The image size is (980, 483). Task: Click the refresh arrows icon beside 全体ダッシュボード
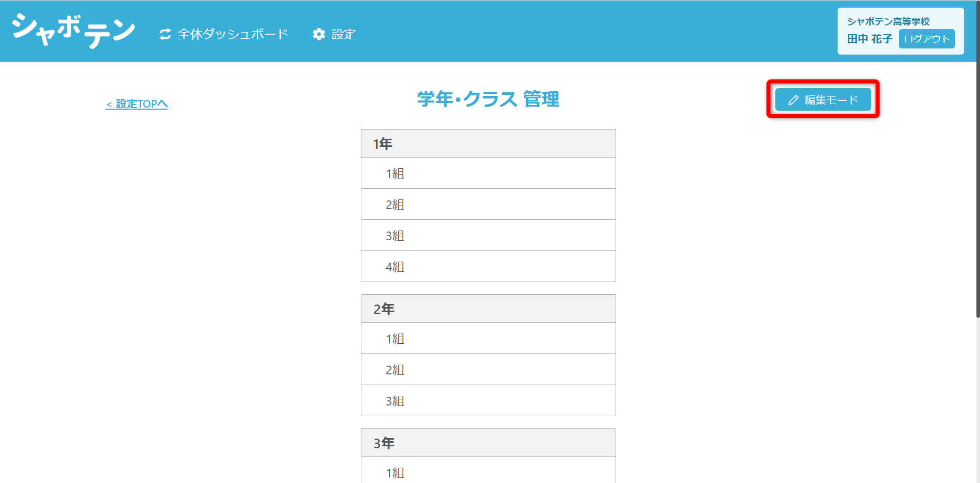coord(165,34)
